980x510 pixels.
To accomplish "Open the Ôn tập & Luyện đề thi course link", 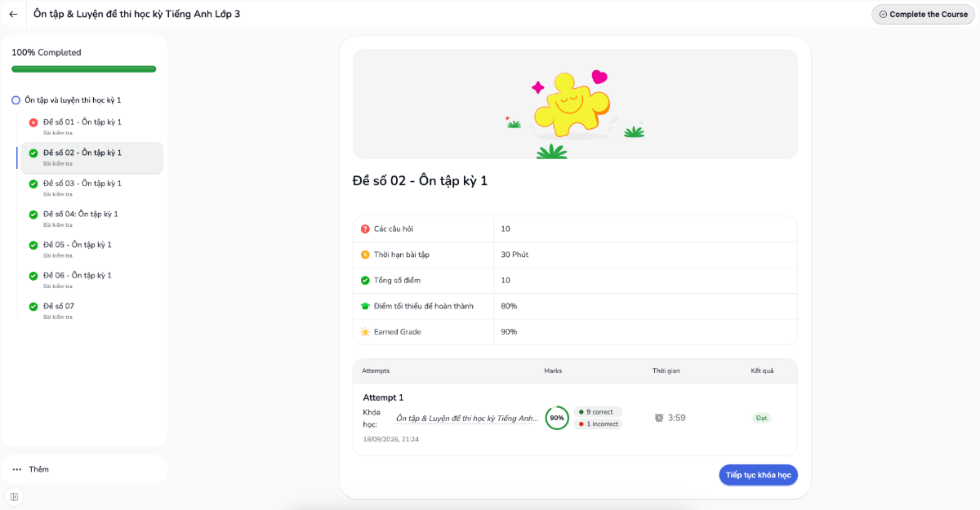I will pyautogui.click(x=467, y=419).
